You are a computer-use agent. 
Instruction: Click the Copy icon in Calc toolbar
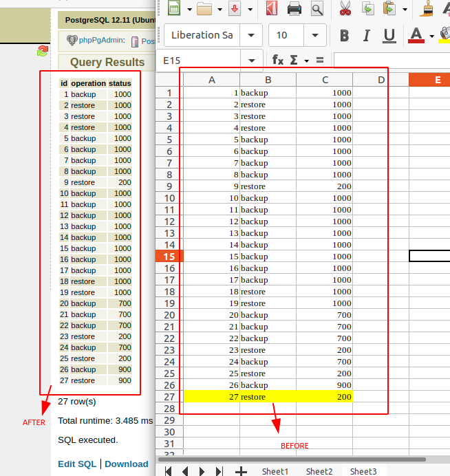[x=367, y=8]
